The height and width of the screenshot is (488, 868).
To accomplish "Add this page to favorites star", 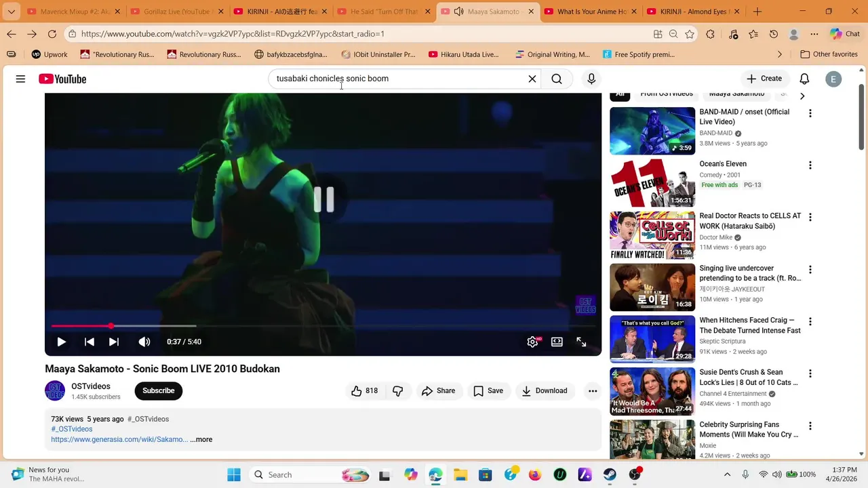I will click(690, 34).
